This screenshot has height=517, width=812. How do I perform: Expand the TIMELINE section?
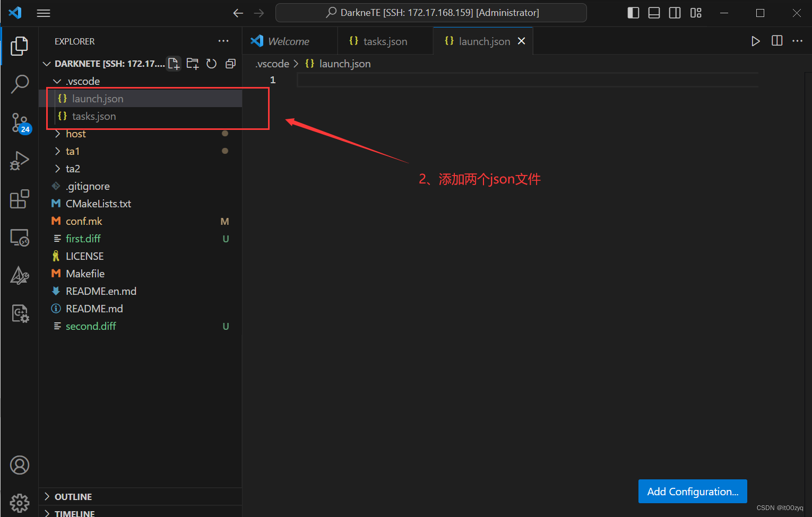coord(141,513)
